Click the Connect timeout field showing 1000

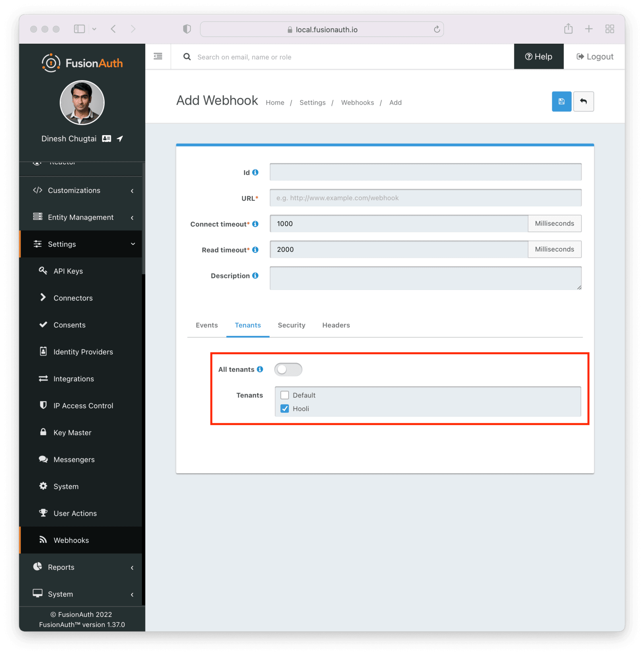(x=399, y=224)
